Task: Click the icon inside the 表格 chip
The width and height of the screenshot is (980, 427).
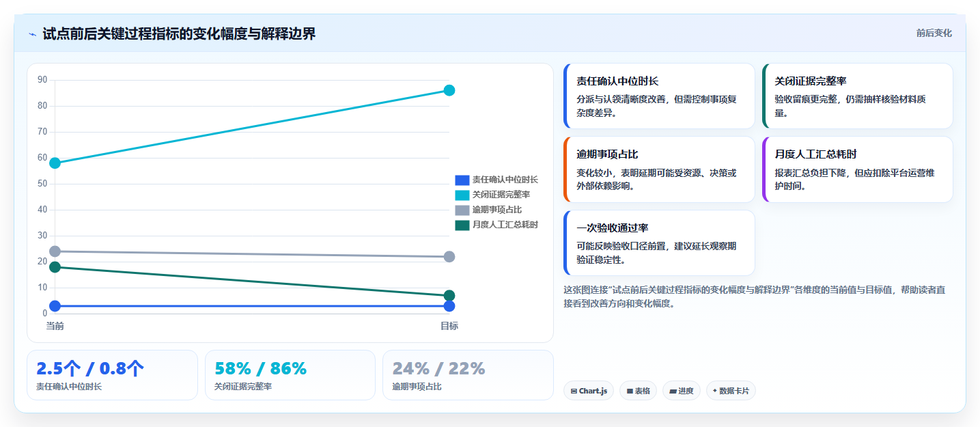Action: [630, 391]
